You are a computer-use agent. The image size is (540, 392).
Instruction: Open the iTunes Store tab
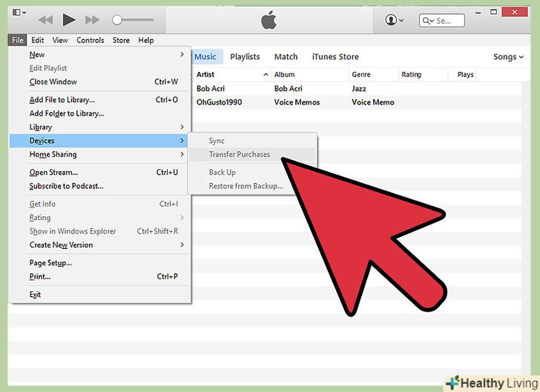[x=335, y=57]
